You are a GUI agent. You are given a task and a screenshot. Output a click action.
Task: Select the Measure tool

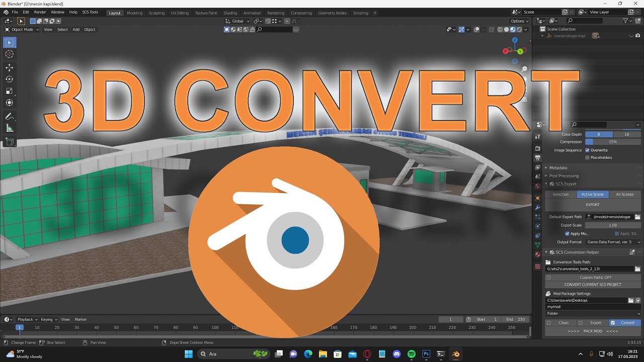coord(10,128)
